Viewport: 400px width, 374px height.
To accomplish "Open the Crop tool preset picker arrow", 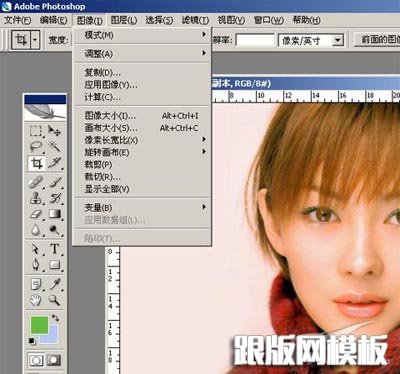I will click(x=35, y=40).
